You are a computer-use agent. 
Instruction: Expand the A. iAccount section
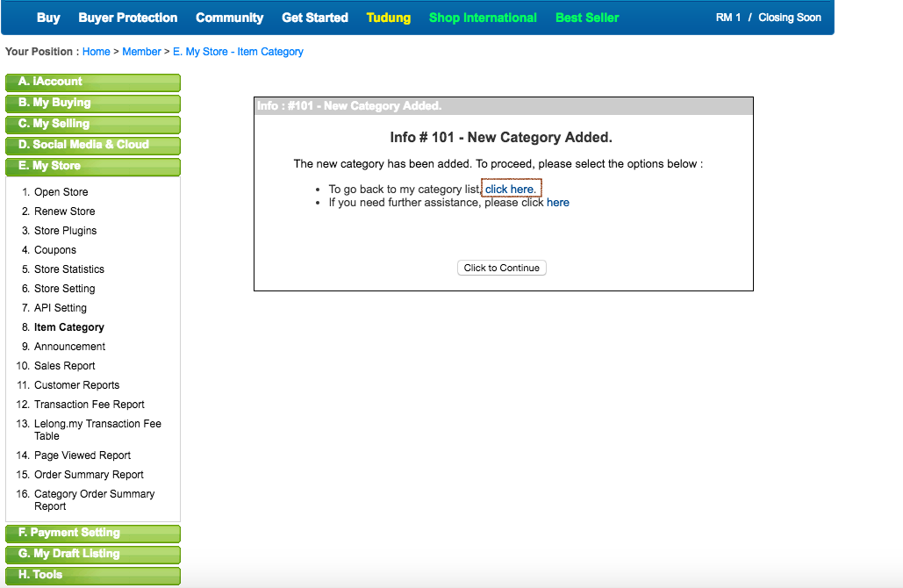(93, 82)
